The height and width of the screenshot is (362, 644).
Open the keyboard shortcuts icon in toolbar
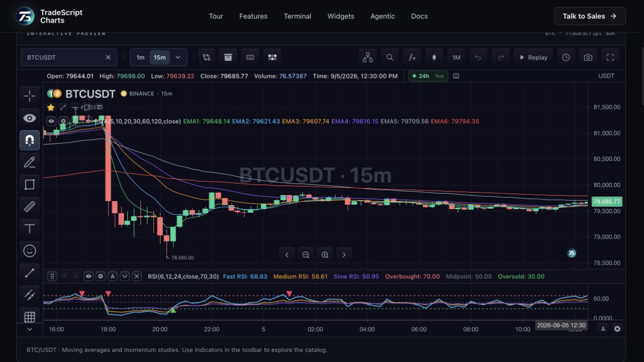(x=250, y=57)
